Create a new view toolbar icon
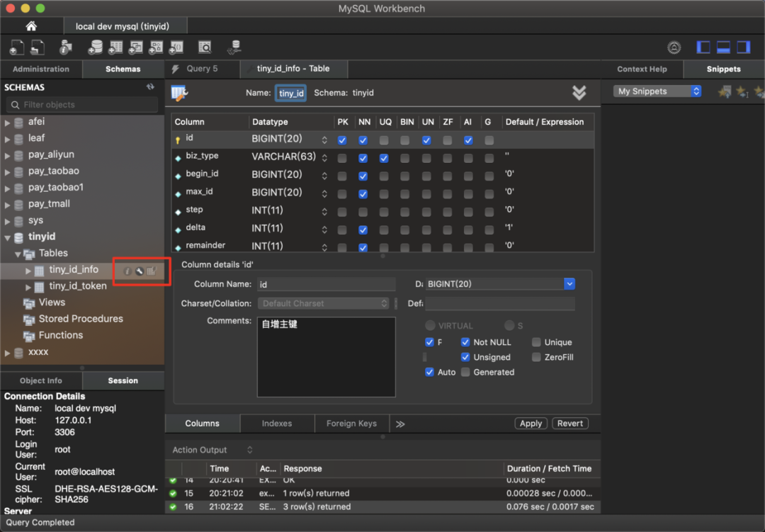The width and height of the screenshot is (765, 532). (x=135, y=47)
